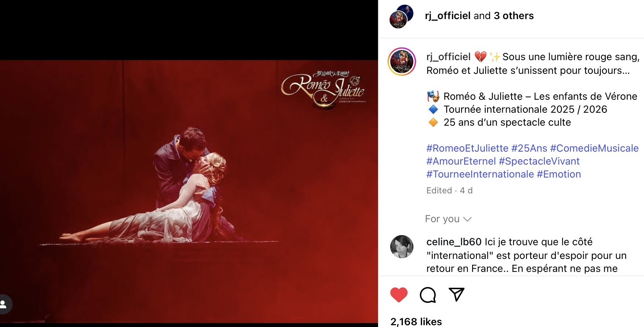Browse the #SpectacleVivant hashtag
Image resolution: width=644 pixels, height=327 pixels.
(539, 161)
